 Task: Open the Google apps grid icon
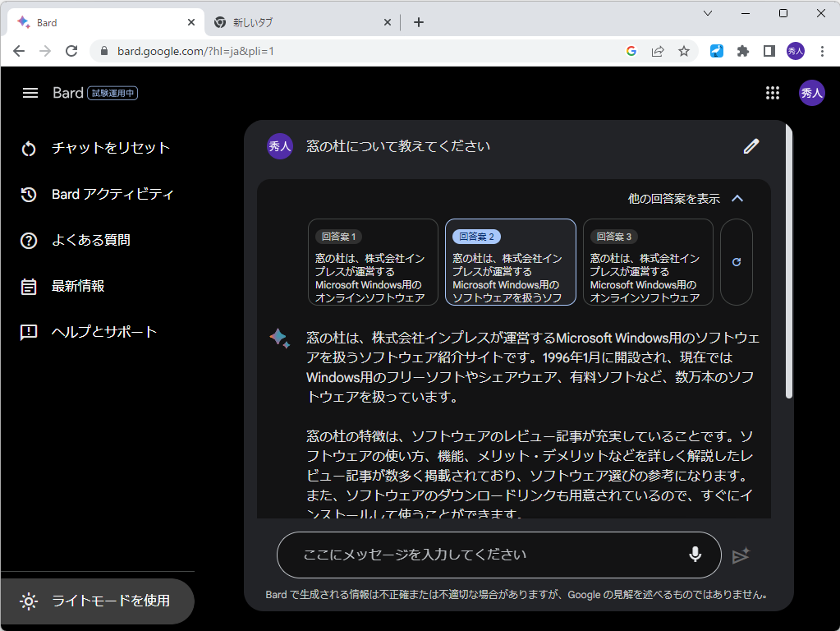[x=773, y=93]
